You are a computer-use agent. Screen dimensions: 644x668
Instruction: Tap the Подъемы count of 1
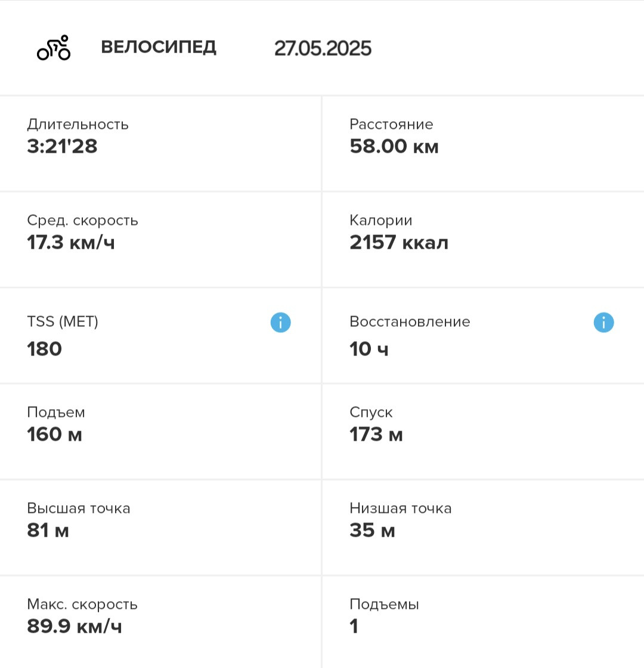coord(354,626)
